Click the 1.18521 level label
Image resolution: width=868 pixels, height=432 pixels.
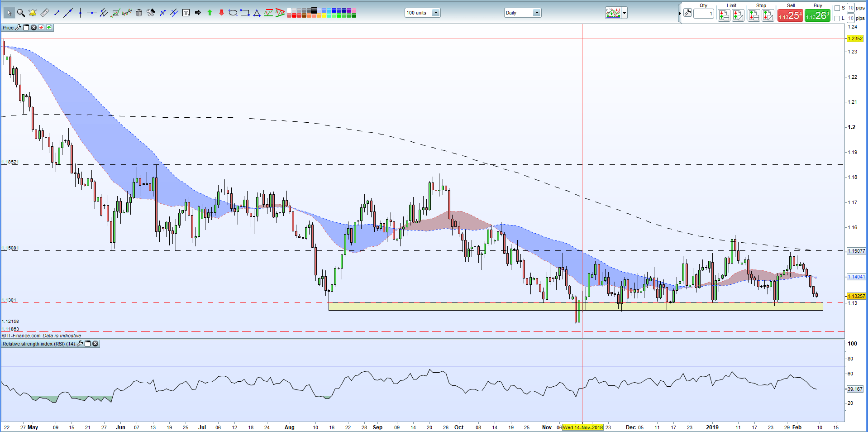click(x=10, y=162)
